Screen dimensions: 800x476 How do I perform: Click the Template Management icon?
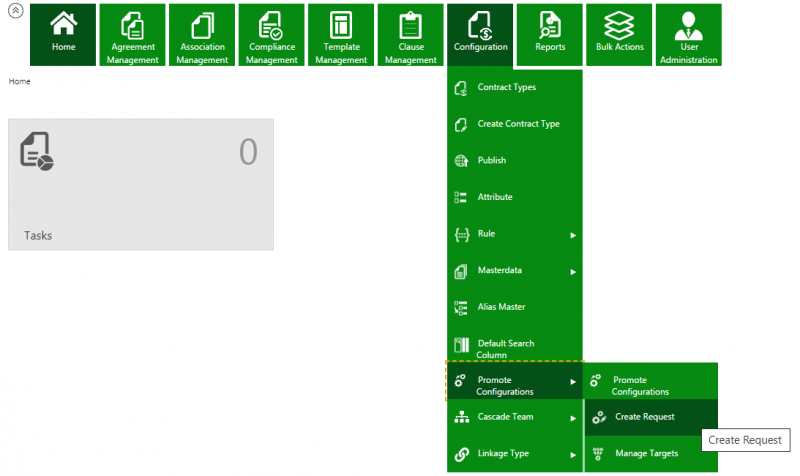(342, 24)
